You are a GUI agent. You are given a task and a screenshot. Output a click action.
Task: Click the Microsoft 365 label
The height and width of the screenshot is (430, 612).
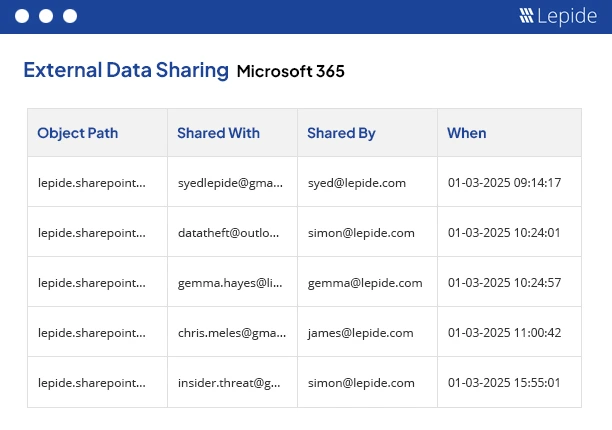click(x=291, y=72)
